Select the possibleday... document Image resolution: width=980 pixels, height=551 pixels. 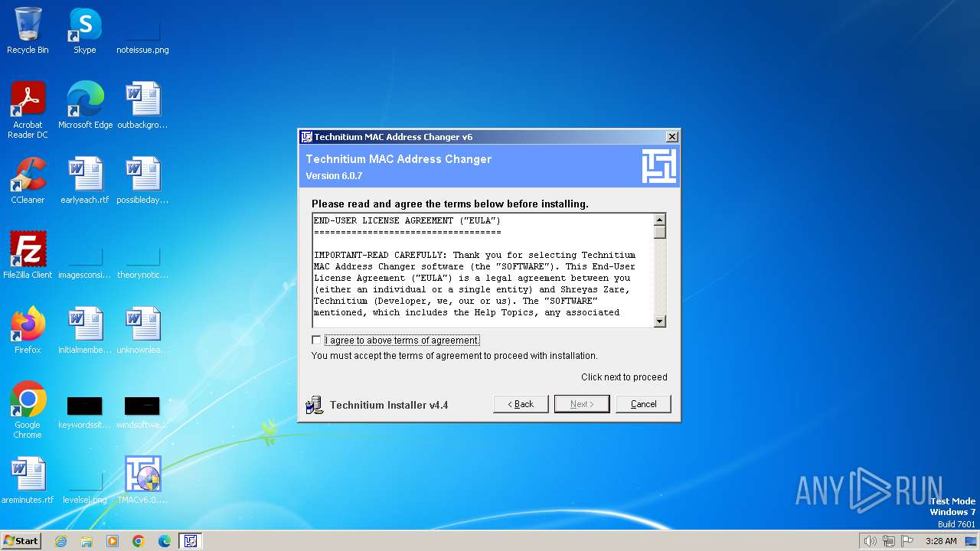coord(142,180)
